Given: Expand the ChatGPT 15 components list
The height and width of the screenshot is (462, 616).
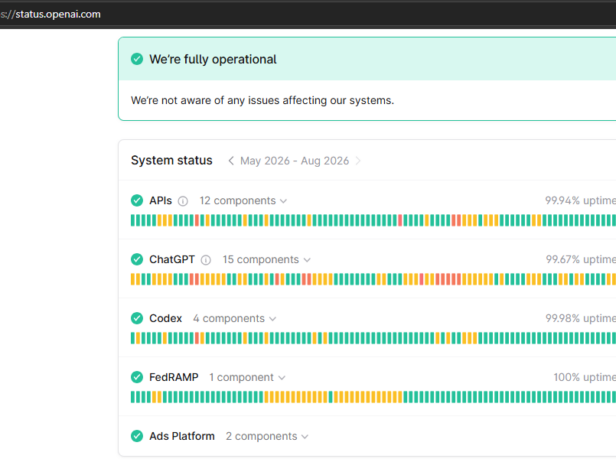Looking at the screenshot, I should [266, 260].
